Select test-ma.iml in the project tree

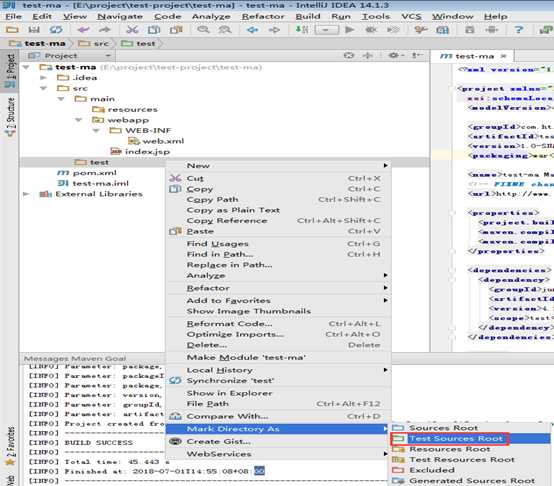click(93, 183)
